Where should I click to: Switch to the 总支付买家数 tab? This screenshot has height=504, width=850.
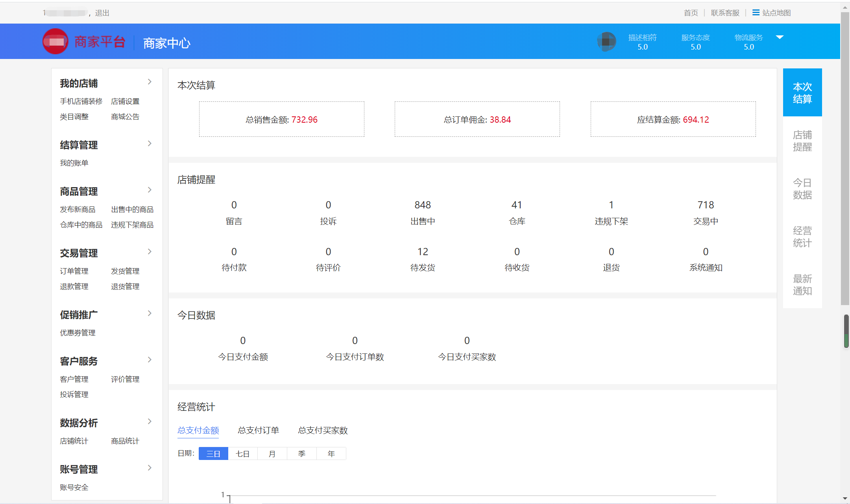click(x=323, y=430)
